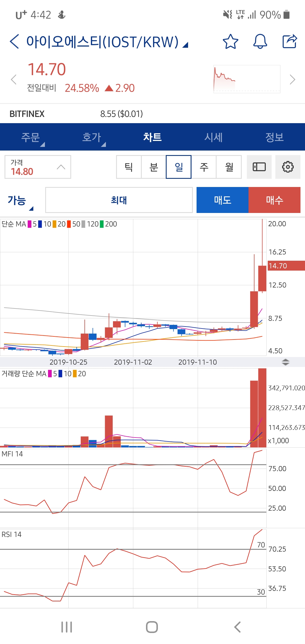Tap the Android home button
Viewport: 305px width, 644px height.
click(x=152, y=627)
